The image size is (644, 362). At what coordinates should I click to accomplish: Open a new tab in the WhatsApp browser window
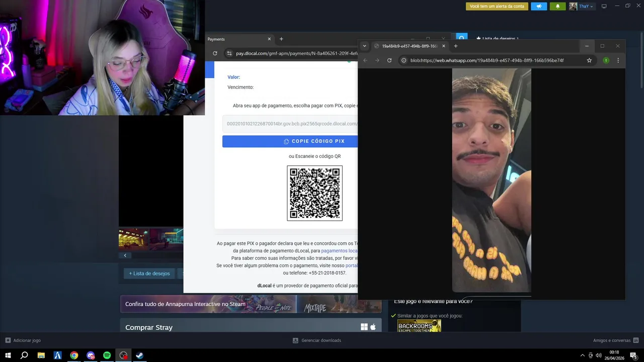[x=456, y=46]
